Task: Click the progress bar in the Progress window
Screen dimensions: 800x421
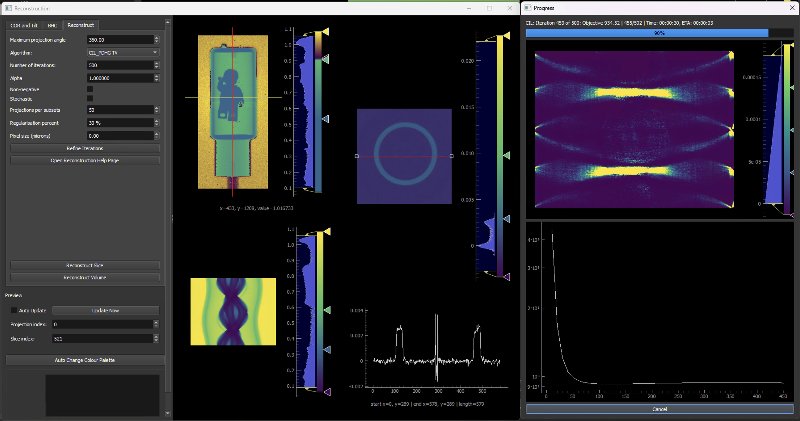Action: point(660,33)
